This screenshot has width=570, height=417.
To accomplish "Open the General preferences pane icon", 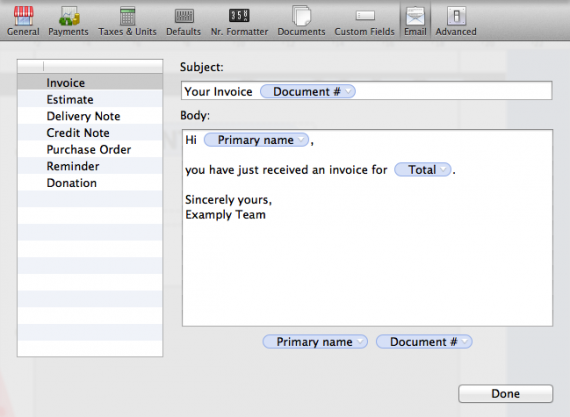I will (x=23, y=16).
